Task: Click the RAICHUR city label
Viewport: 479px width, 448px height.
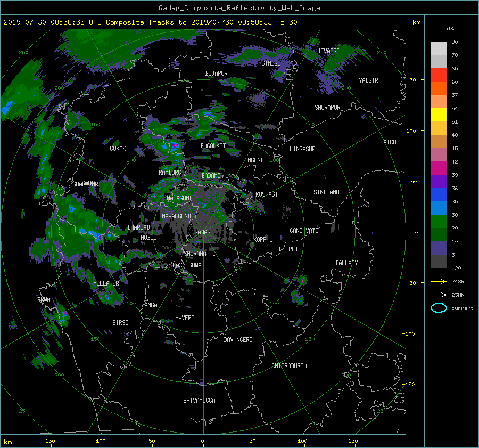Action: pyautogui.click(x=391, y=142)
